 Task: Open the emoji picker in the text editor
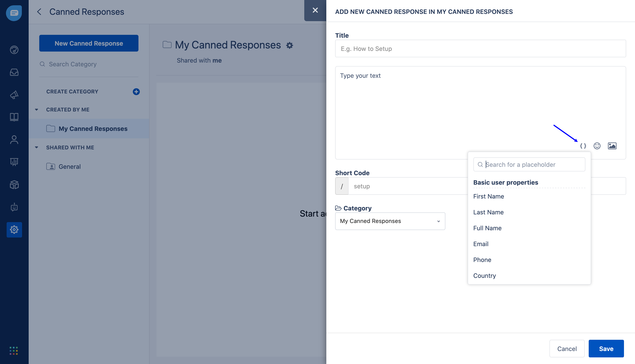click(x=597, y=146)
